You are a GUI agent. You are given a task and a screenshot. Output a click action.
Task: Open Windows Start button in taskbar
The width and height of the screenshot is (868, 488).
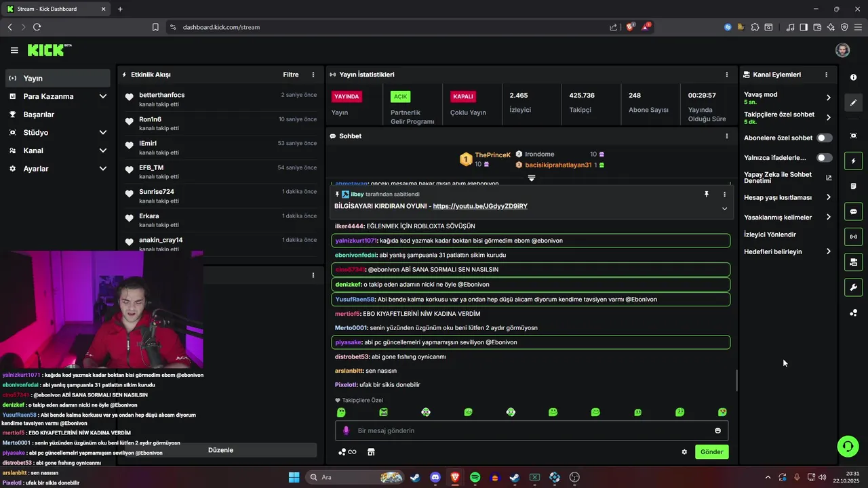click(294, 477)
